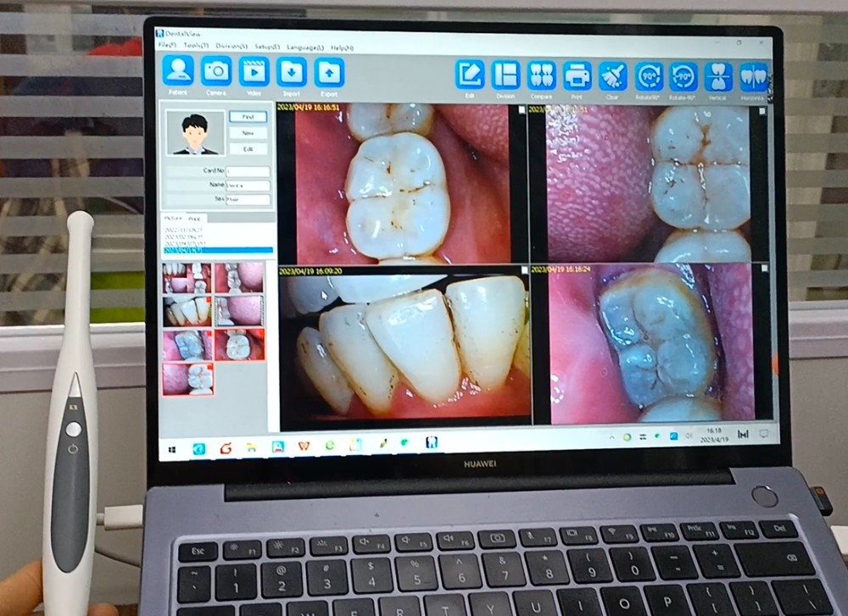Open the Division layout tool
Viewport: 848px width, 616px height.
(506, 75)
